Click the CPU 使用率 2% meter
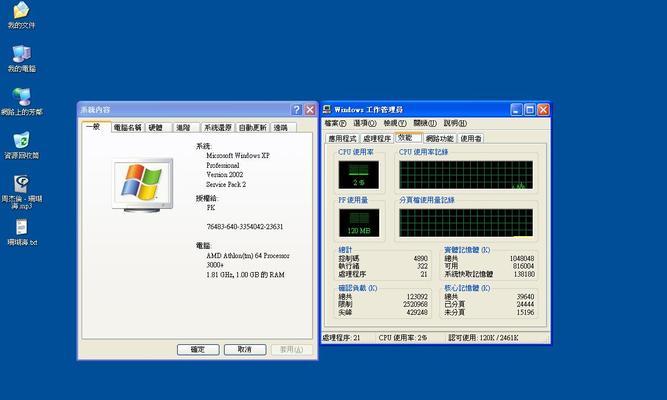The height and width of the screenshot is (400, 667). [359, 175]
